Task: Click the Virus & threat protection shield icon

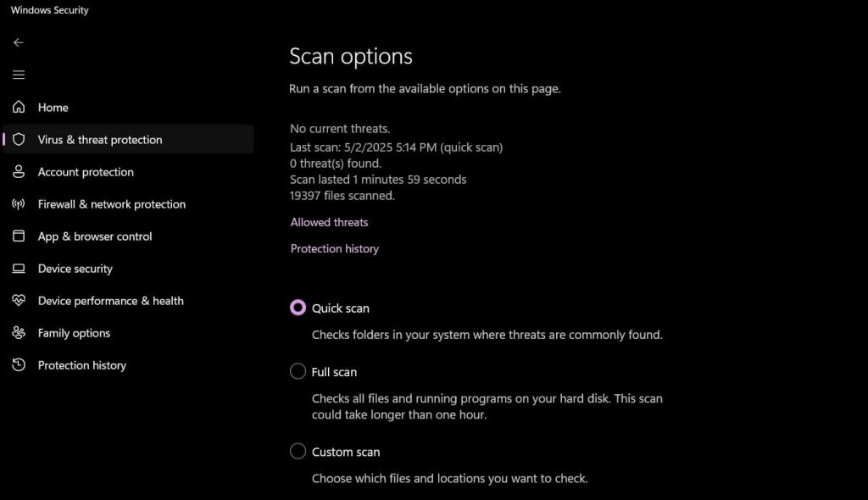Action: tap(19, 139)
